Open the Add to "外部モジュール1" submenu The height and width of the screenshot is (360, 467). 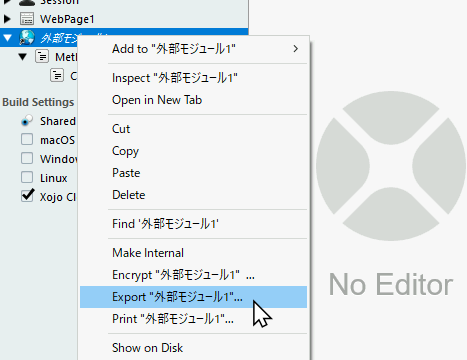pos(193,49)
